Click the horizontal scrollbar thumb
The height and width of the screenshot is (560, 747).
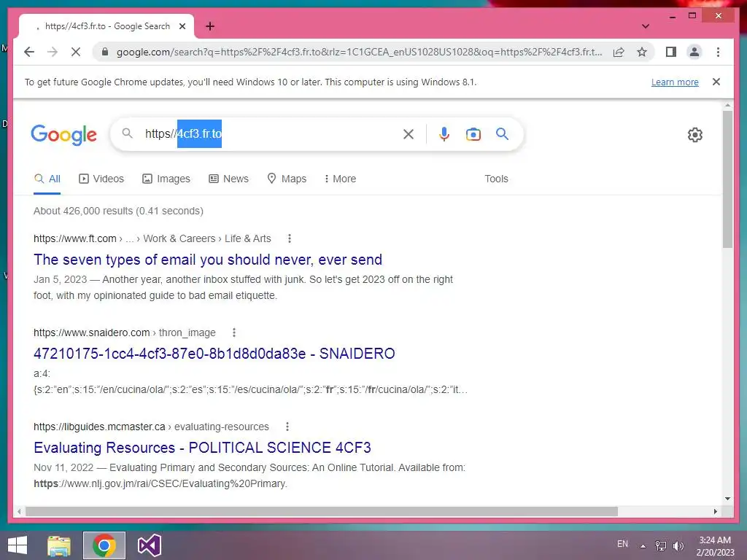322,511
